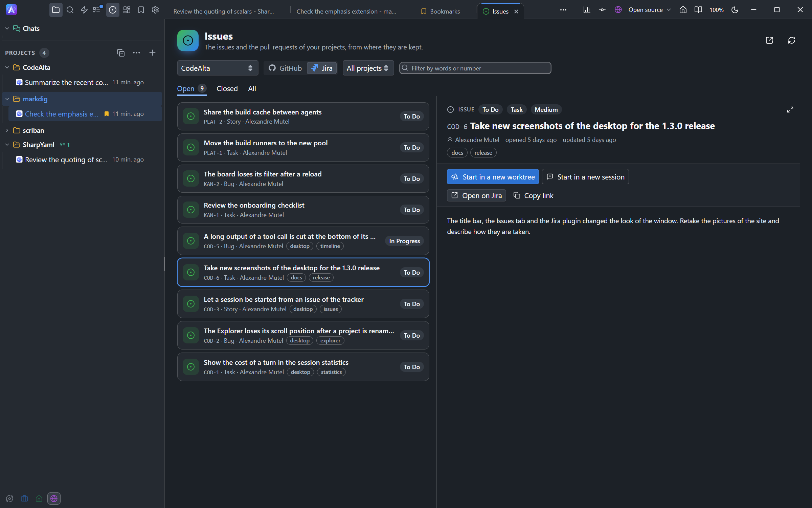Refresh the issues list

pyautogui.click(x=791, y=40)
